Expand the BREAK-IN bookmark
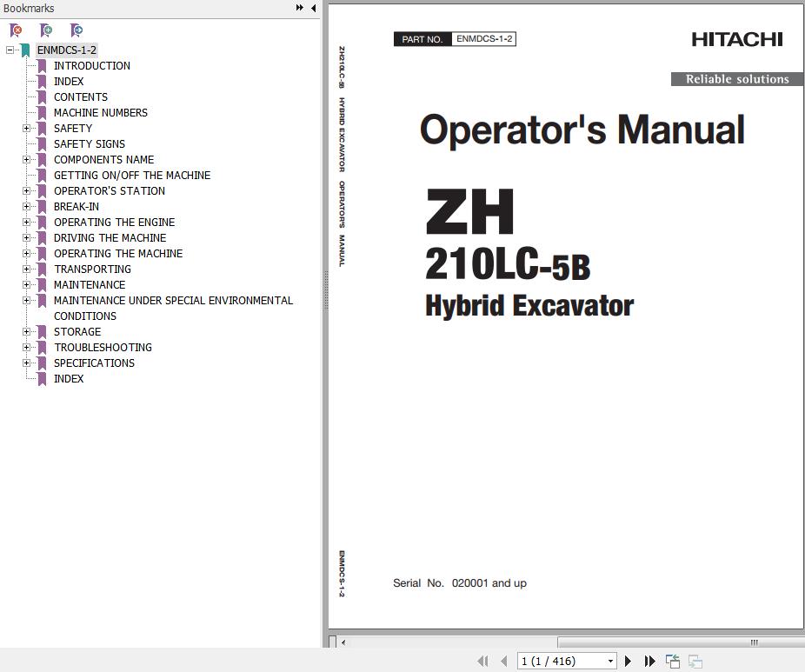Viewport: 805px width, 672px height. (26, 206)
